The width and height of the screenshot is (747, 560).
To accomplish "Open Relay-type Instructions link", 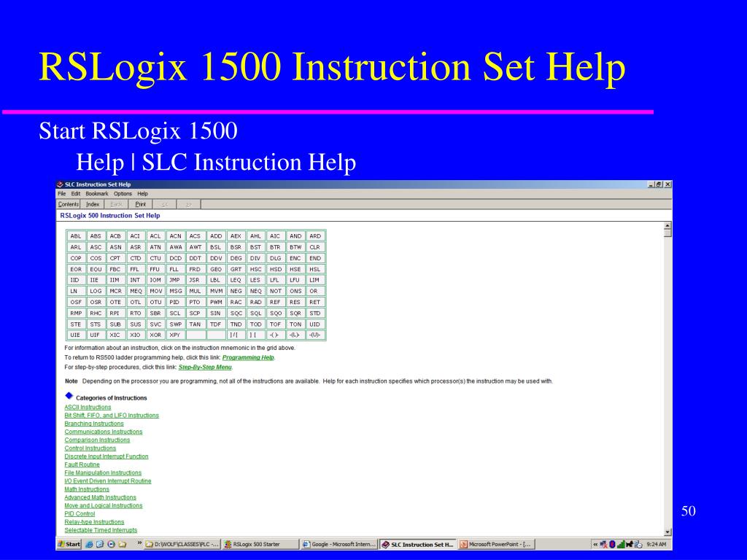I will pyautogui.click(x=94, y=522).
